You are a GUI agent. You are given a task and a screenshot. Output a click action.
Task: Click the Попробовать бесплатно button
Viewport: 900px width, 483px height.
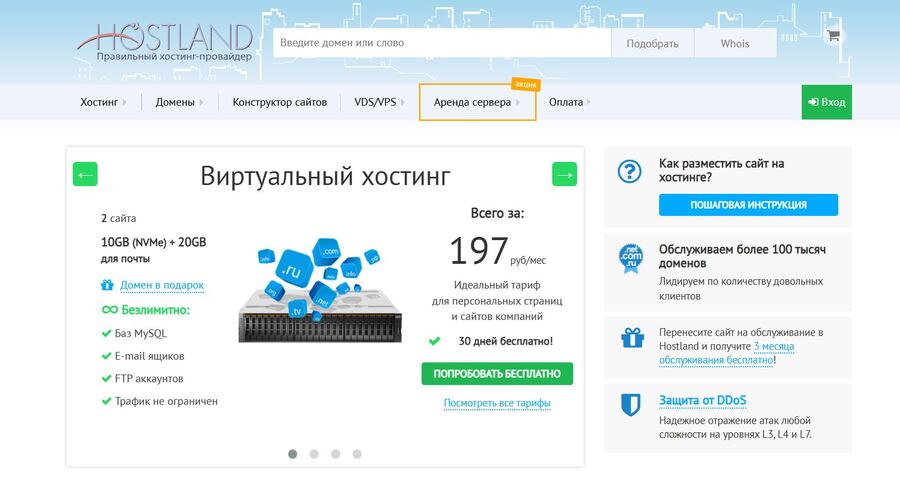coord(497,374)
